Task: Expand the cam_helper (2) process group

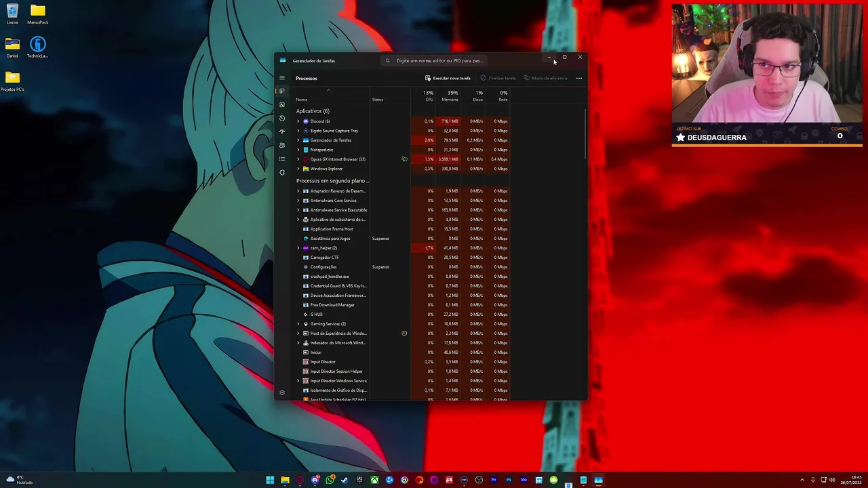Action: point(298,248)
